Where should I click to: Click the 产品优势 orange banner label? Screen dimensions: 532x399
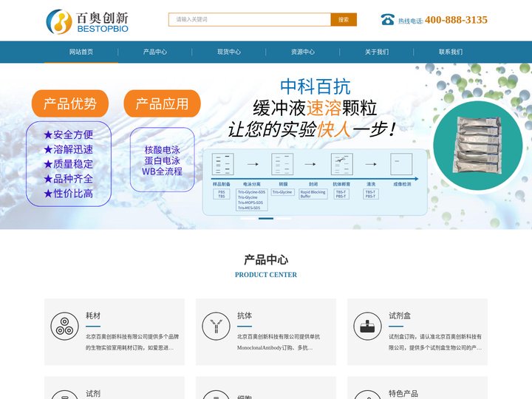(70, 103)
